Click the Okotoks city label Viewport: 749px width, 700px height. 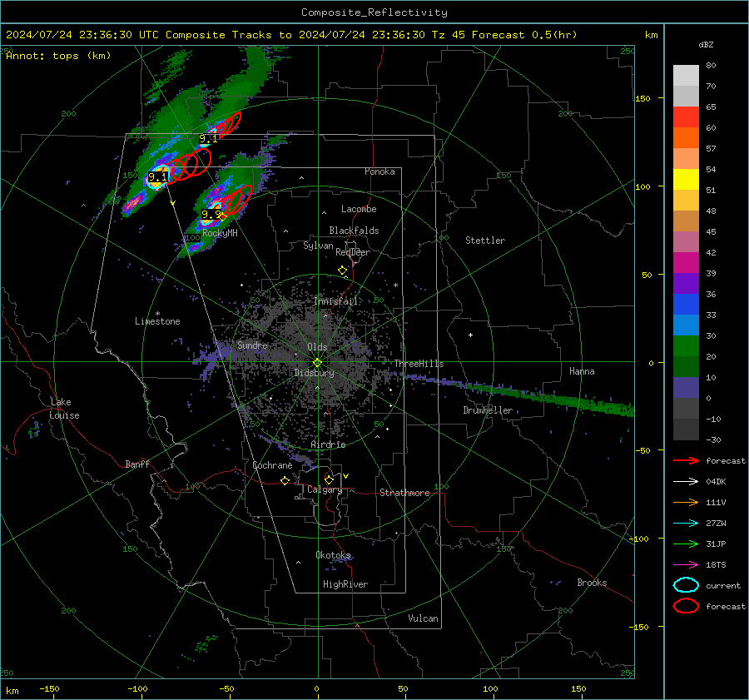point(334,555)
